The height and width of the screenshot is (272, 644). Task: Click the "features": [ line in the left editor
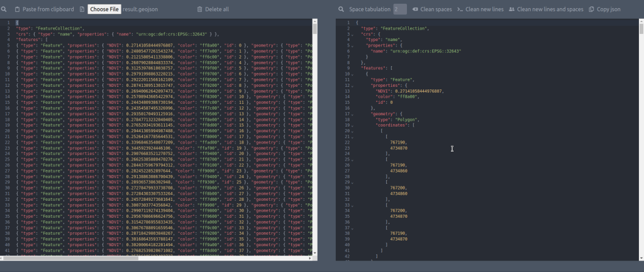tap(31, 40)
